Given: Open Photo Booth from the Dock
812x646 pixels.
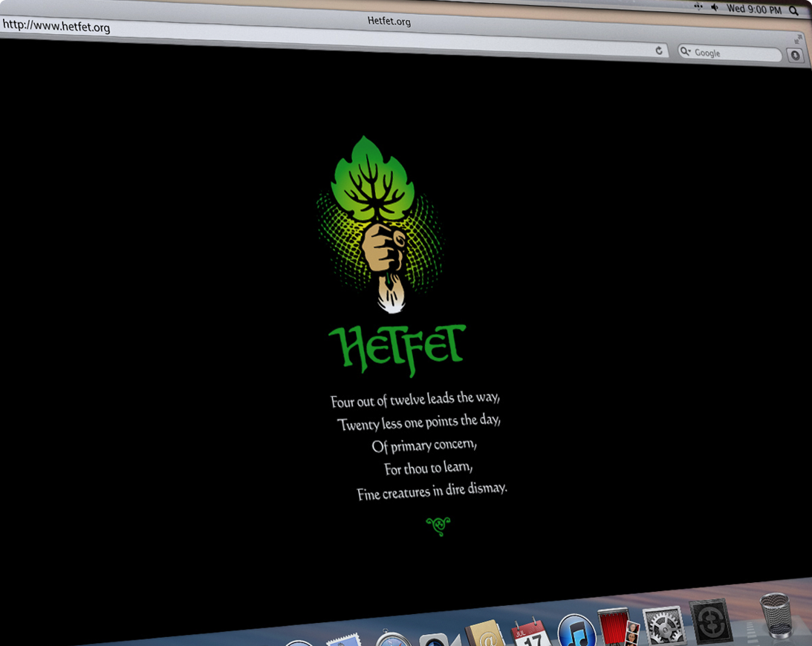Looking at the screenshot, I should pos(618,627).
